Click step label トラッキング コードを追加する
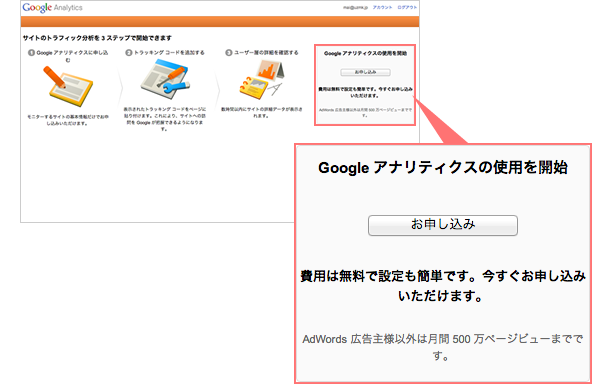 [x=165, y=52]
